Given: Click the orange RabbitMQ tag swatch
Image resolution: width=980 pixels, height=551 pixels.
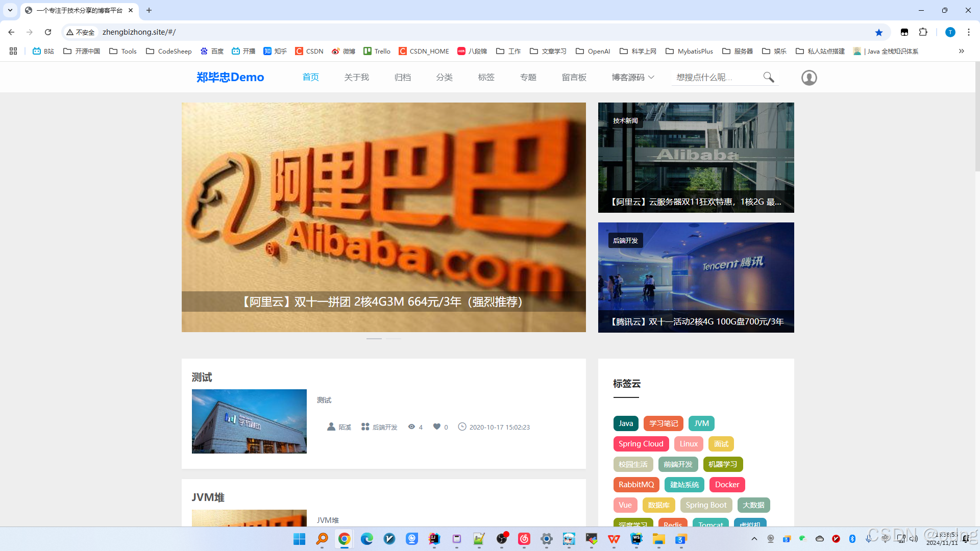Looking at the screenshot, I should point(636,485).
